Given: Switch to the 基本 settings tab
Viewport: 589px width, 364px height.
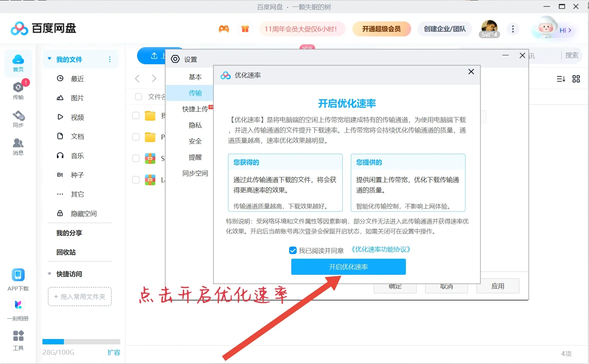Looking at the screenshot, I should point(195,76).
